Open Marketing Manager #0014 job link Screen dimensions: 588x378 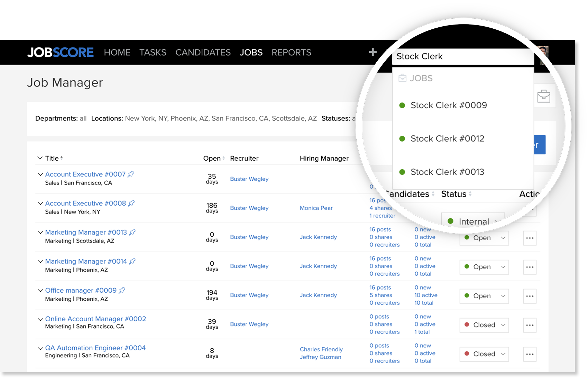[x=86, y=261]
